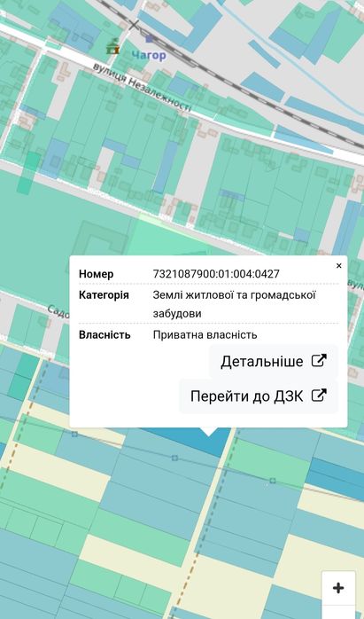
Task: Click the Приватна власність value
Action: (x=205, y=334)
